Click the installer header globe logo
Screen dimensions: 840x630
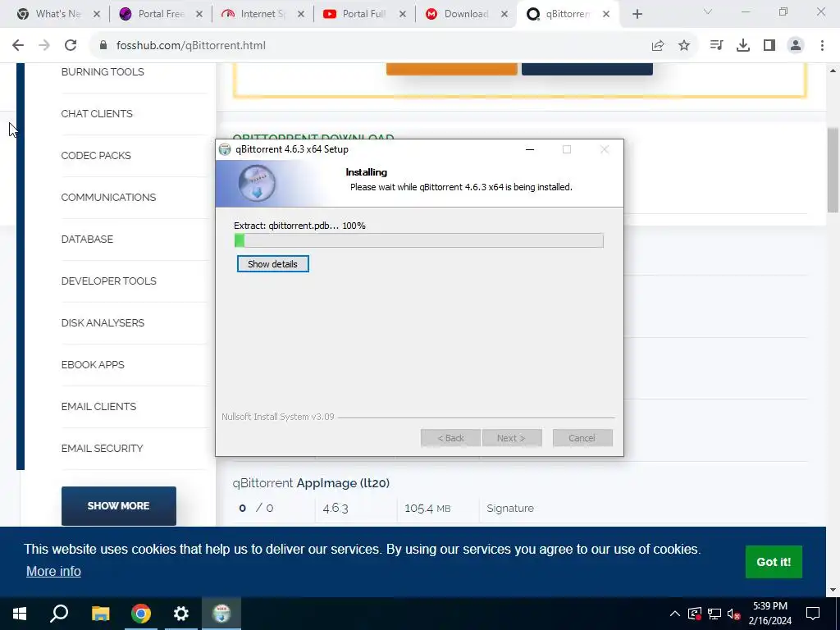point(257,183)
